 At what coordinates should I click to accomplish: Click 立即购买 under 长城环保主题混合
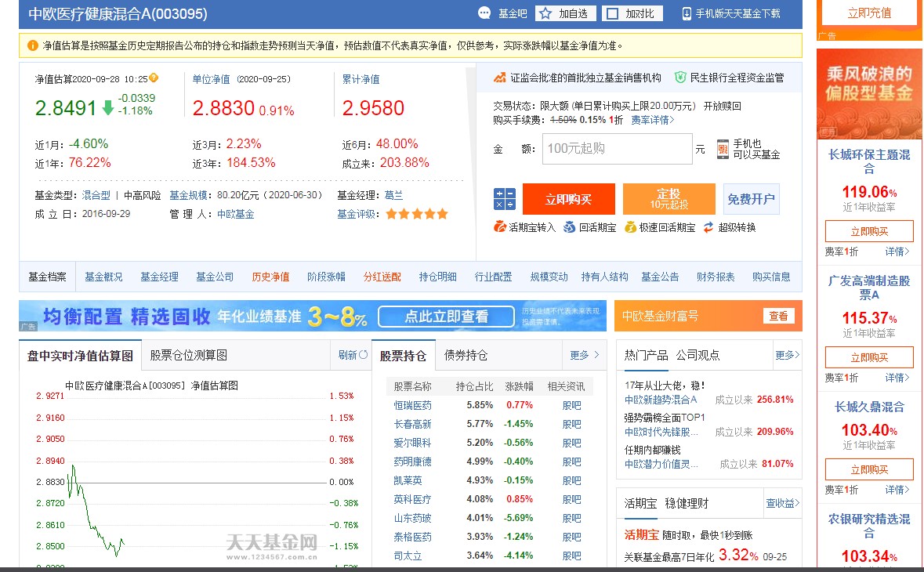click(869, 231)
